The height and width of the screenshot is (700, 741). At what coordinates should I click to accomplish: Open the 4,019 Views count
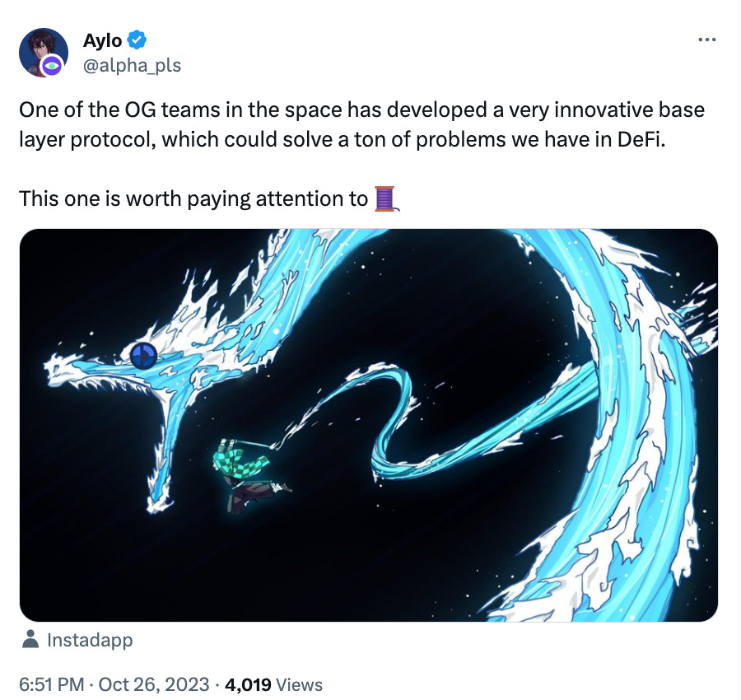pyautogui.click(x=273, y=684)
